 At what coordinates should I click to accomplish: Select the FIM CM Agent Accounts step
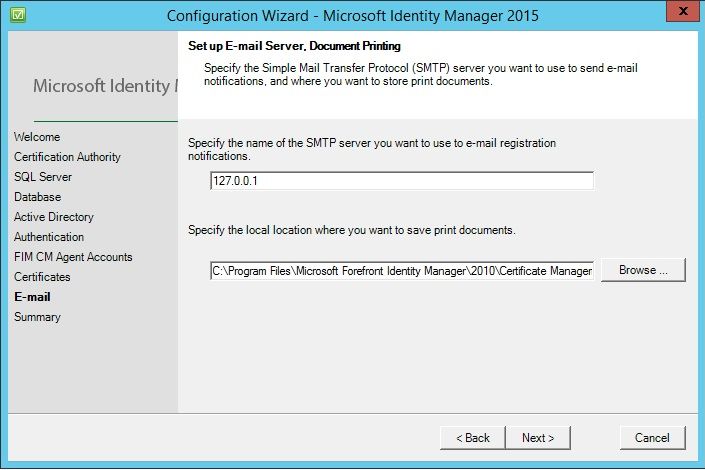(73, 257)
